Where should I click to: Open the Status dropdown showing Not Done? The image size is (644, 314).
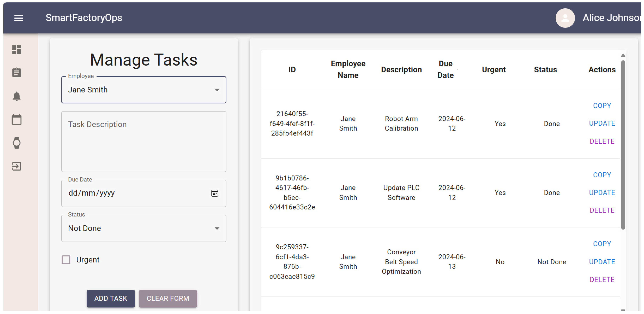pos(144,228)
